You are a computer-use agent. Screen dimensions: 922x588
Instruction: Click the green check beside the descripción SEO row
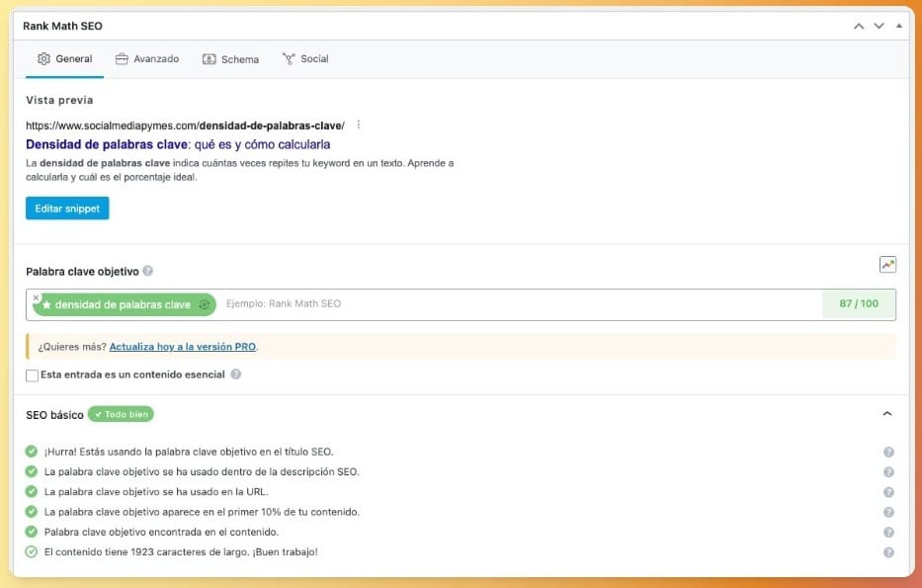(x=32, y=471)
